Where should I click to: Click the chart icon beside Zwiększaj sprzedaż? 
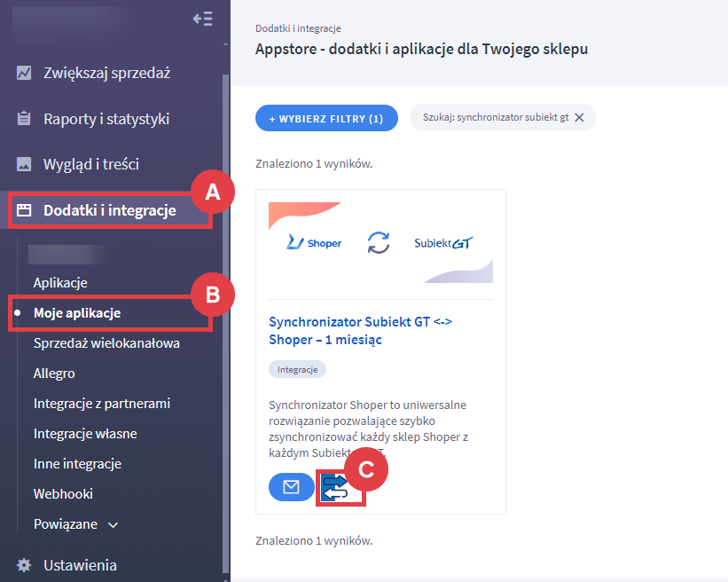(x=24, y=73)
